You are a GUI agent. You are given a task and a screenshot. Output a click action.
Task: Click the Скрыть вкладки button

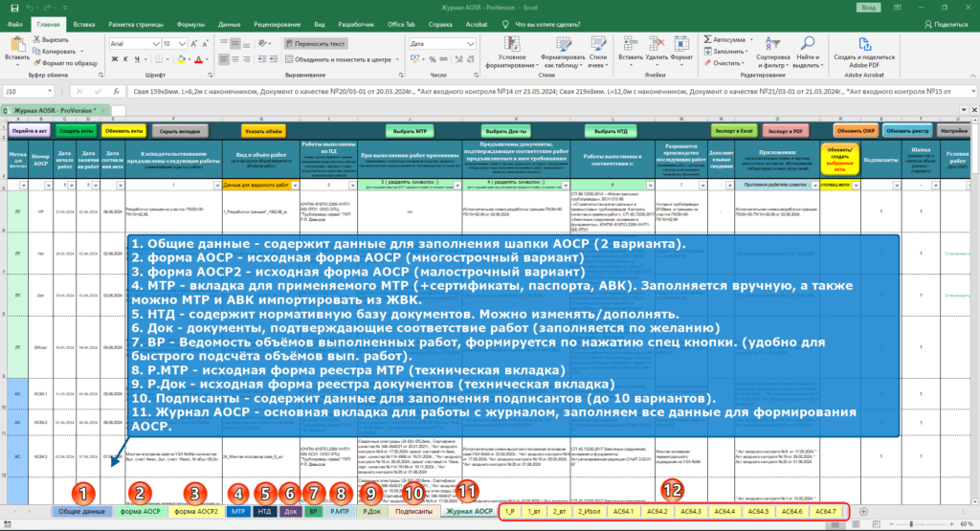pyautogui.click(x=180, y=131)
